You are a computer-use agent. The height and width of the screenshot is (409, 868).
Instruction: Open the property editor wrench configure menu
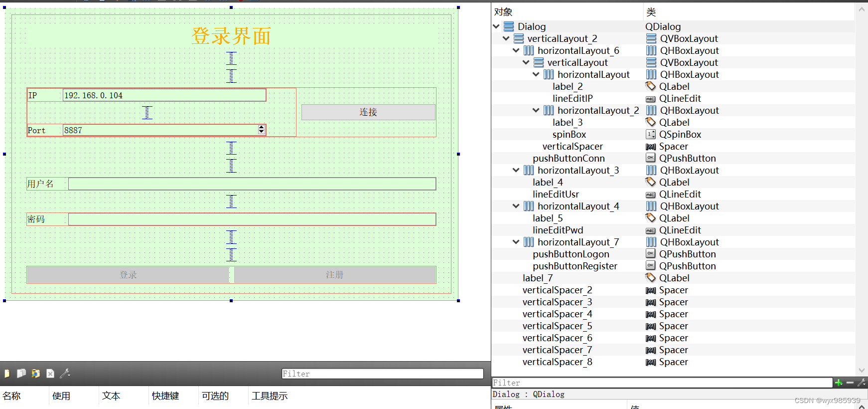(x=862, y=383)
